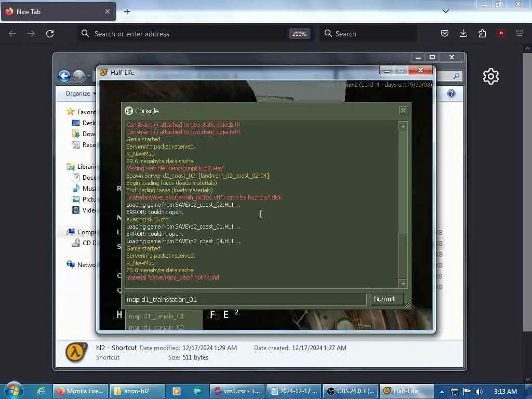Viewport: 532px width, 399px height.
Task: Click the console scrollbar thumb
Action: point(403,255)
